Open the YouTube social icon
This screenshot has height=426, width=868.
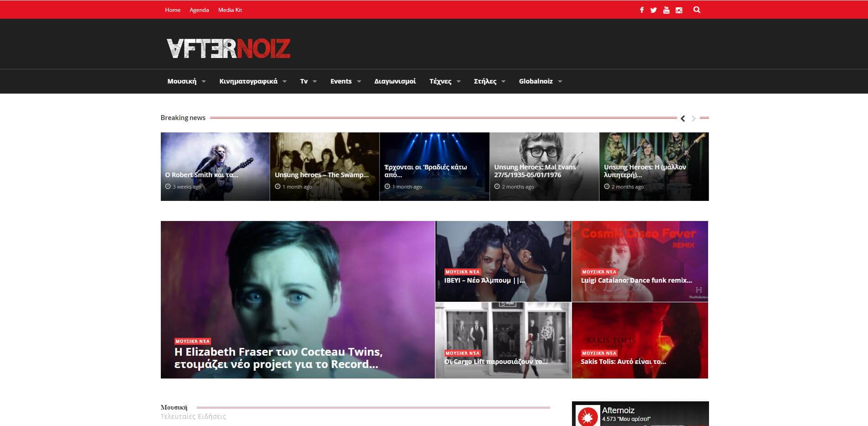(666, 10)
